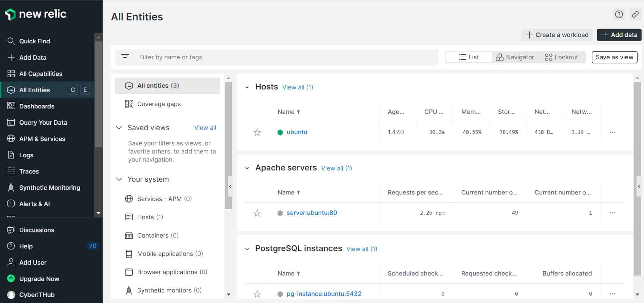Click the entity list vertical scrollbar
The width and height of the screenshot is (644, 303).
637,178
